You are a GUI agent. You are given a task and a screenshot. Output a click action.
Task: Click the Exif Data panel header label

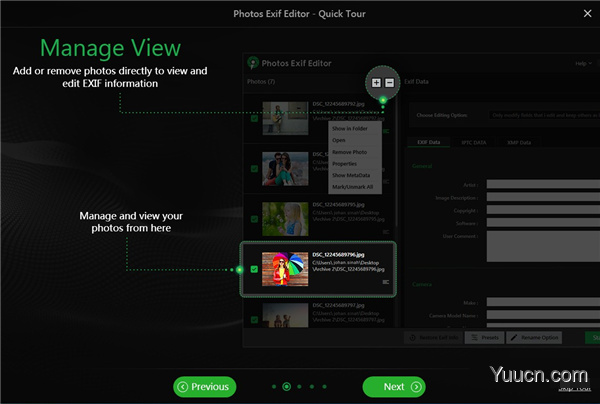click(416, 81)
